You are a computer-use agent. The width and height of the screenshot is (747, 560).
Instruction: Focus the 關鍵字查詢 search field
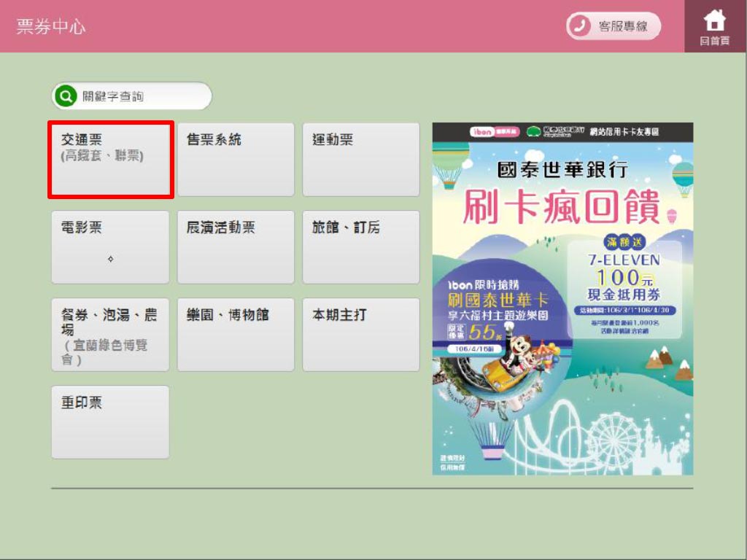131,96
